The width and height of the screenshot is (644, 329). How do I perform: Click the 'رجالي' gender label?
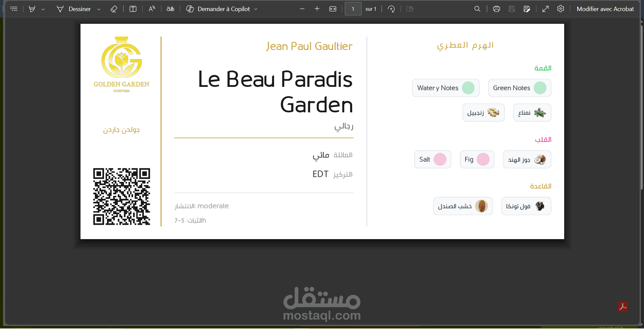coord(344,126)
